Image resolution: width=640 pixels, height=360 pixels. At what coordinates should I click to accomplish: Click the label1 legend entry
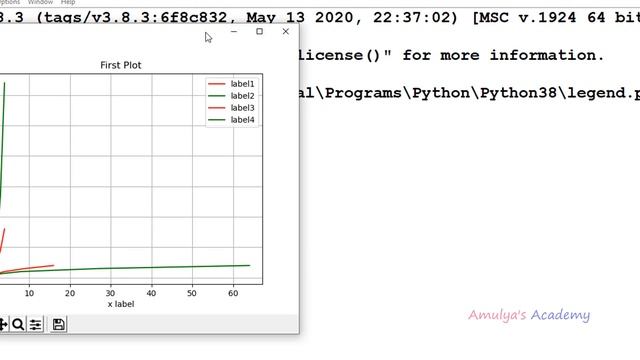[242, 84]
